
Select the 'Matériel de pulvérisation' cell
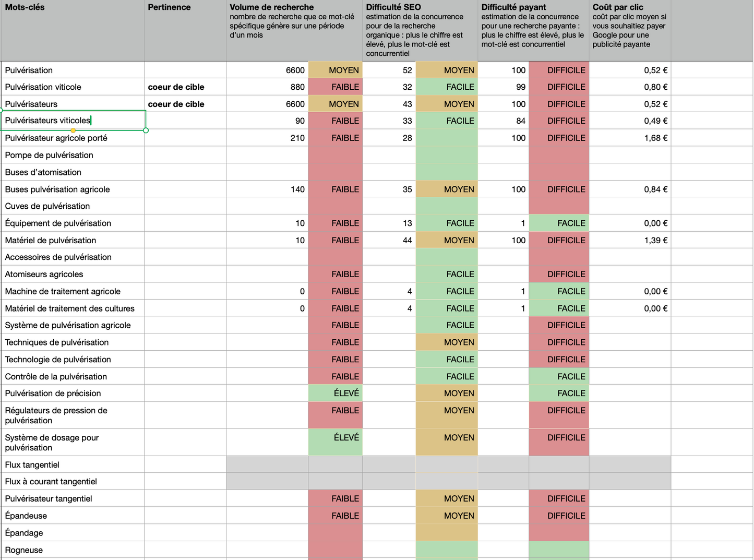click(73, 240)
